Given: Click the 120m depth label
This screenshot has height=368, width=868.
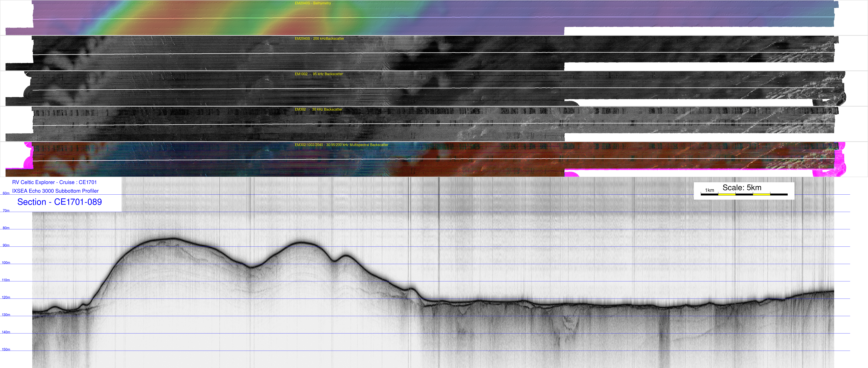Looking at the screenshot, I should (x=6, y=298).
